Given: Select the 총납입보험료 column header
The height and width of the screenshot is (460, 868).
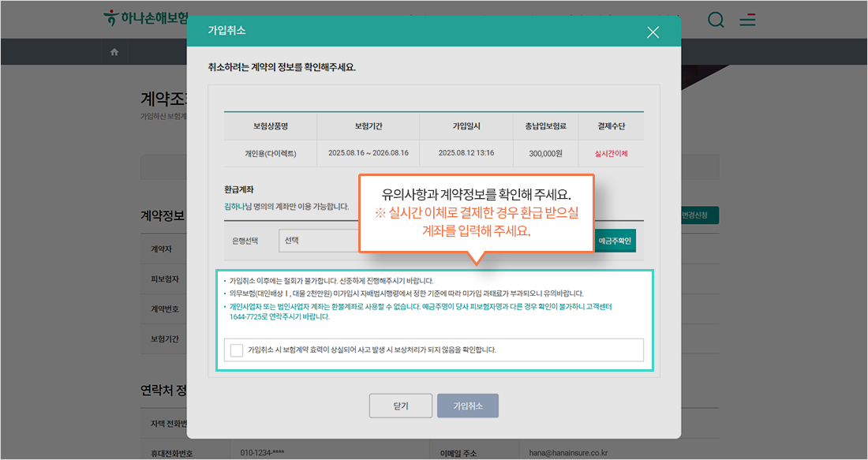Looking at the screenshot, I should (545, 126).
